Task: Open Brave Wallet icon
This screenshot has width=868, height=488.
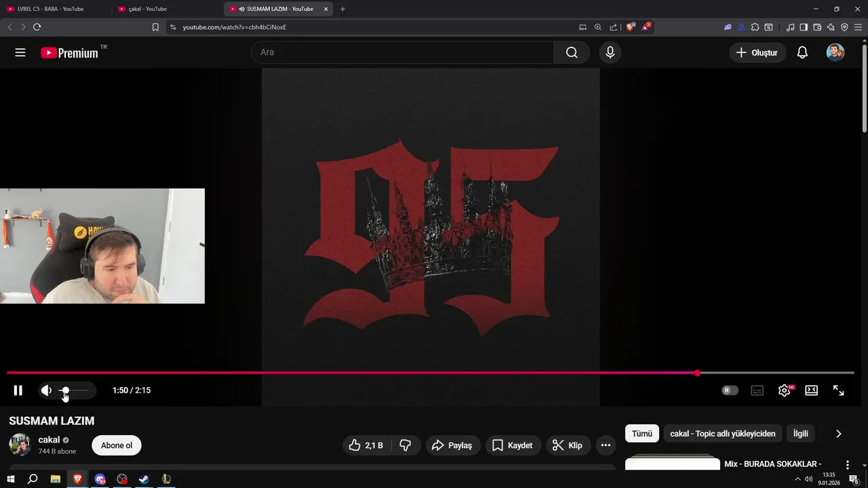Action: click(x=817, y=27)
